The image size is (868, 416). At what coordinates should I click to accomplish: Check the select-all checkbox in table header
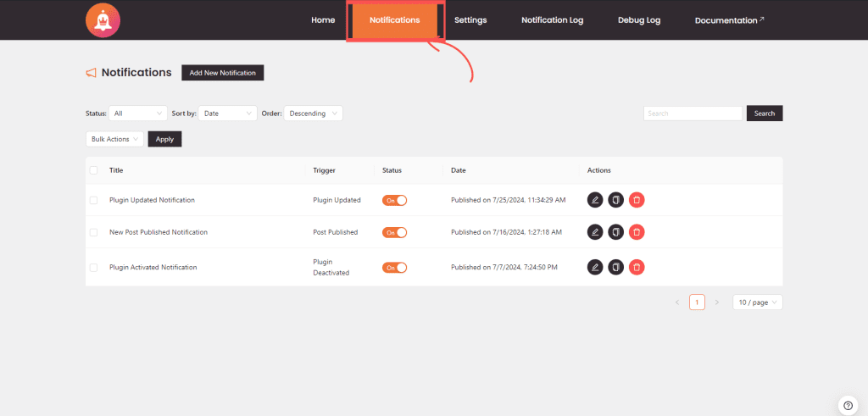[93, 170]
